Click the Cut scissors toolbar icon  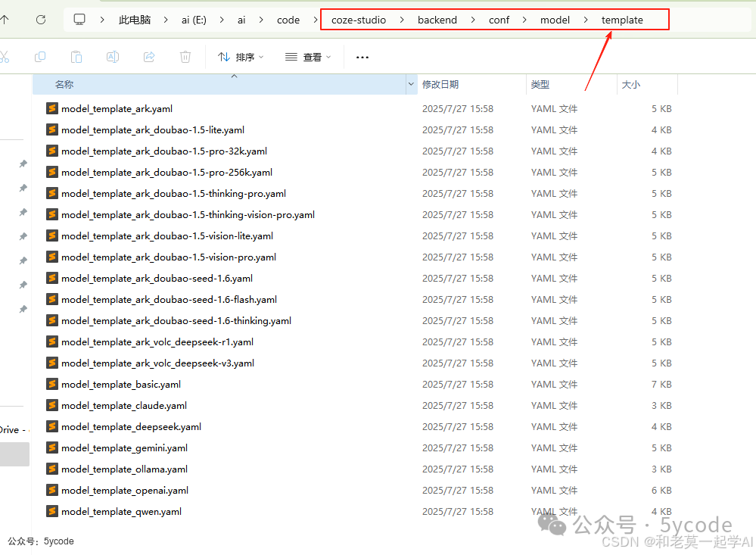pos(5,57)
